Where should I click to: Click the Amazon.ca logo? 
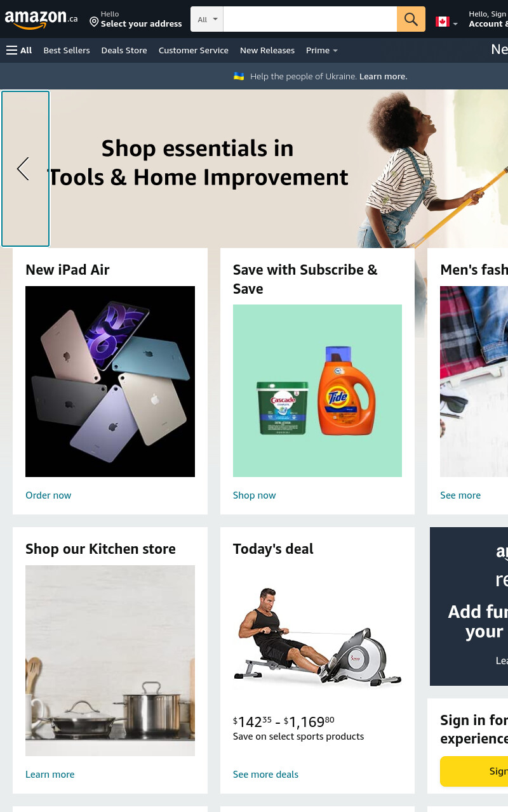(x=41, y=20)
